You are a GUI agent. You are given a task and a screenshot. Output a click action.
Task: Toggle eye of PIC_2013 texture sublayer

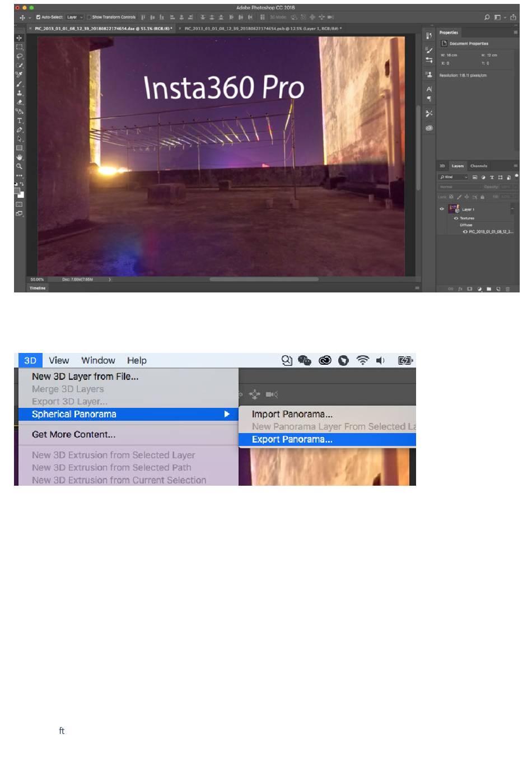[465, 231]
